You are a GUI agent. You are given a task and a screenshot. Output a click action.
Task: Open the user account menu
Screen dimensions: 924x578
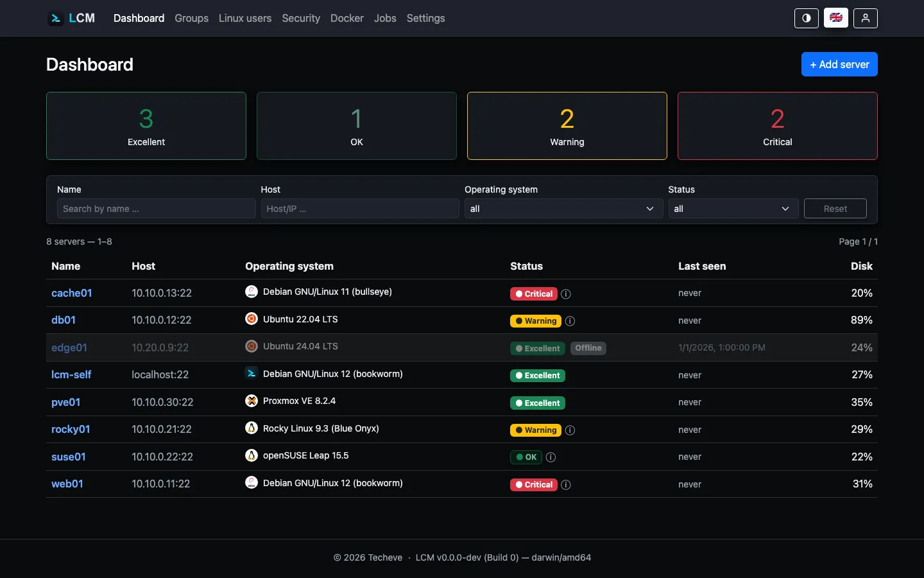coord(866,18)
